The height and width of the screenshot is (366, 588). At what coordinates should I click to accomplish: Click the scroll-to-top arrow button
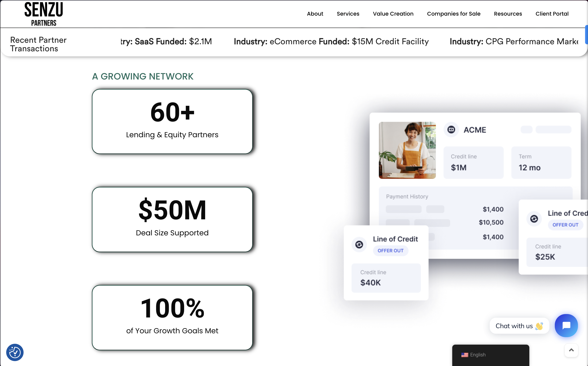click(571, 350)
